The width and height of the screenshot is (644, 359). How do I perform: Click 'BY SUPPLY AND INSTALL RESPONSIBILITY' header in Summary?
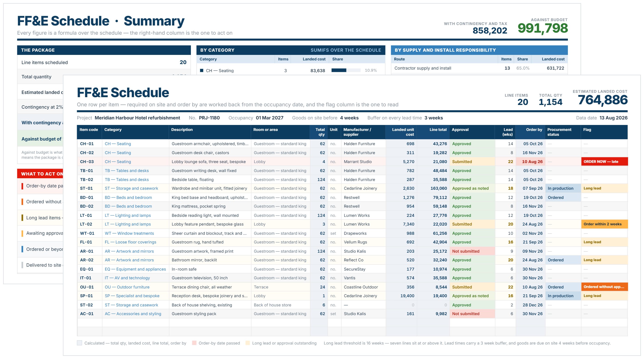click(x=479, y=50)
